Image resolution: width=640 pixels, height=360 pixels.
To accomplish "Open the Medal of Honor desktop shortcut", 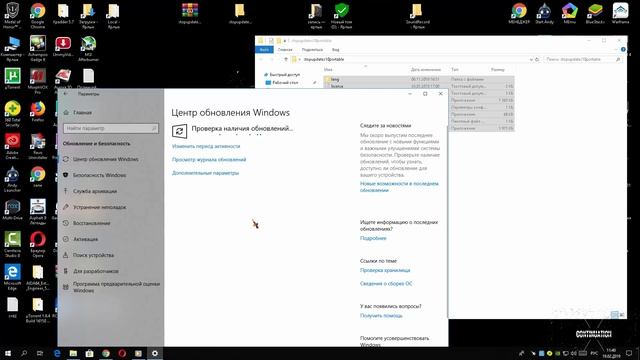I will tap(12, 16).
